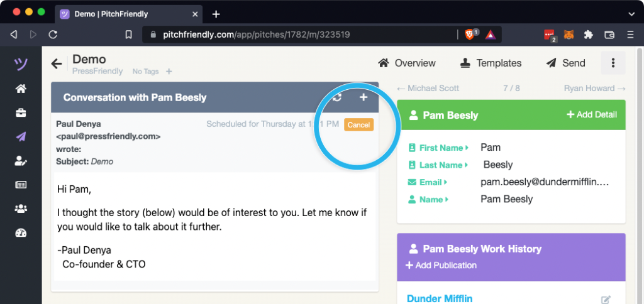Switch to the Overview view
Image resolution: width=644 pixels, height=304 pixels.
coord(407,63)
